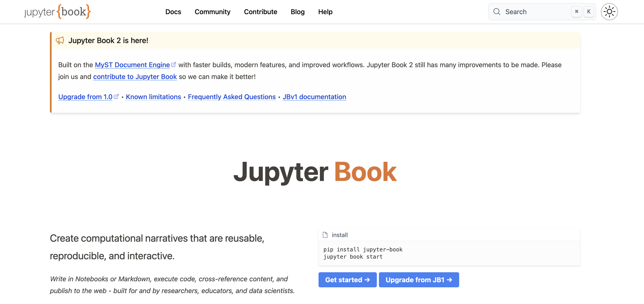Click the megaphone announcement icon
This screenshot has height=304, width=644.
(x=60, y=40)
